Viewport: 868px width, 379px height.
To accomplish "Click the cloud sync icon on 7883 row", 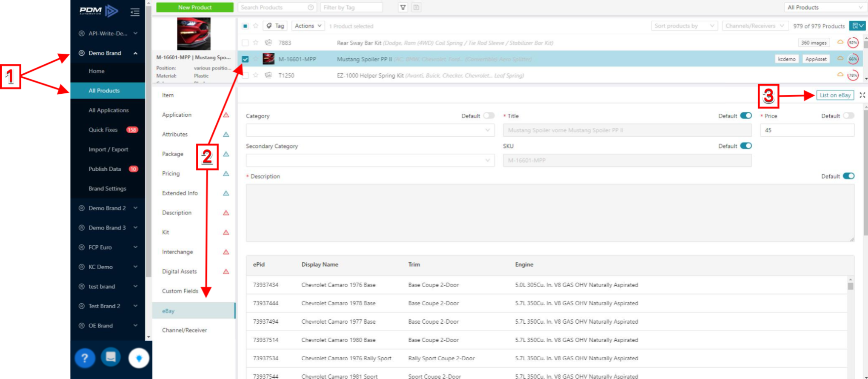I will click(x=840, y=42).
